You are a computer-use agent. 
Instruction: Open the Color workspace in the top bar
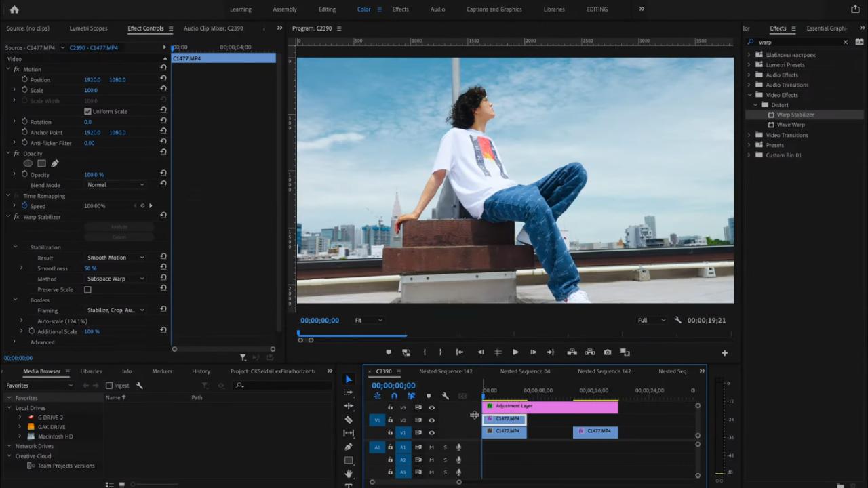[x=363, y=9]
